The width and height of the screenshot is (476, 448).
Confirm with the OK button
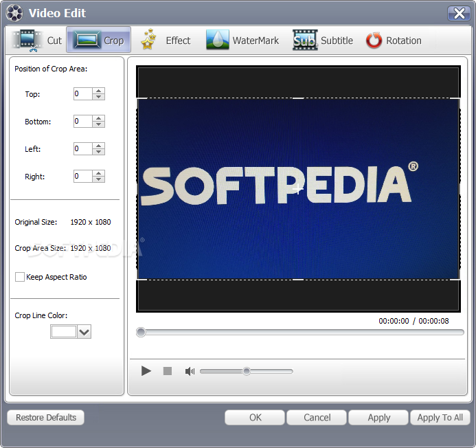255,417
